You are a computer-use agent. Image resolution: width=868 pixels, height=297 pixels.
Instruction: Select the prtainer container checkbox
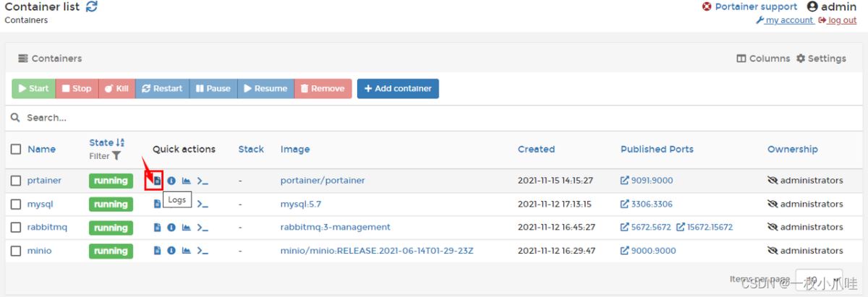[x=16, y=181]
